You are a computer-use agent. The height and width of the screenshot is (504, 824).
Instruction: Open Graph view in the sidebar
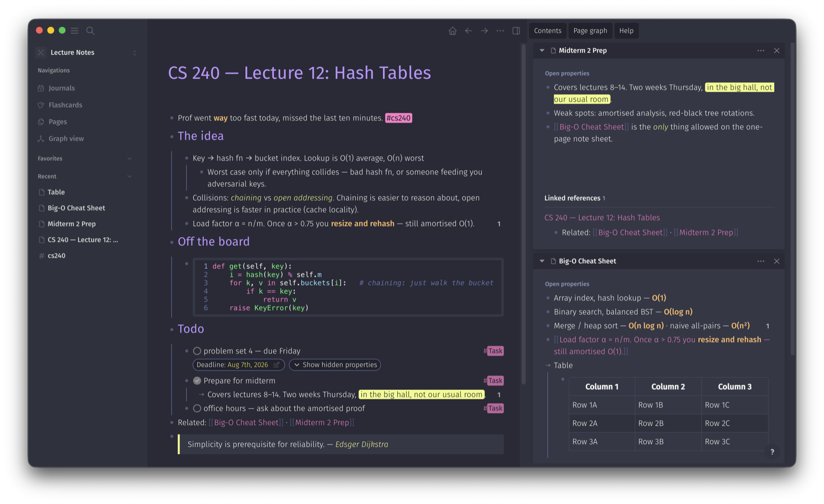(66, 139)
